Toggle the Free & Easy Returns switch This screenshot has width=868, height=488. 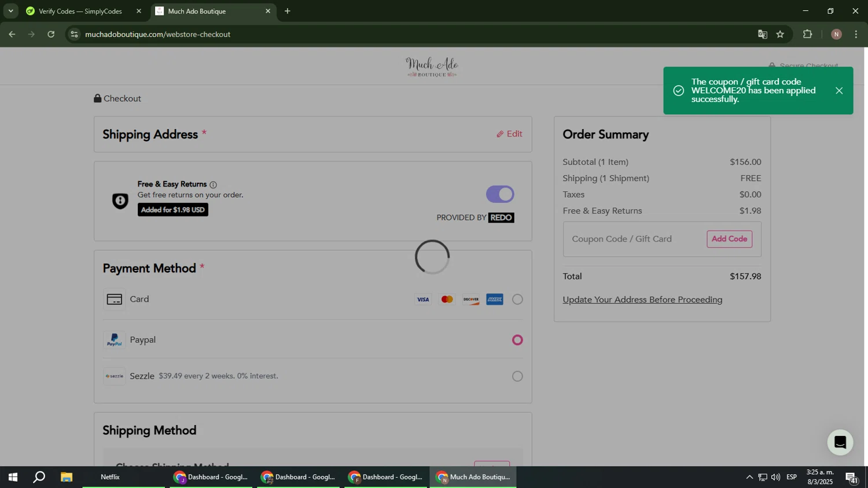point(500,194)
